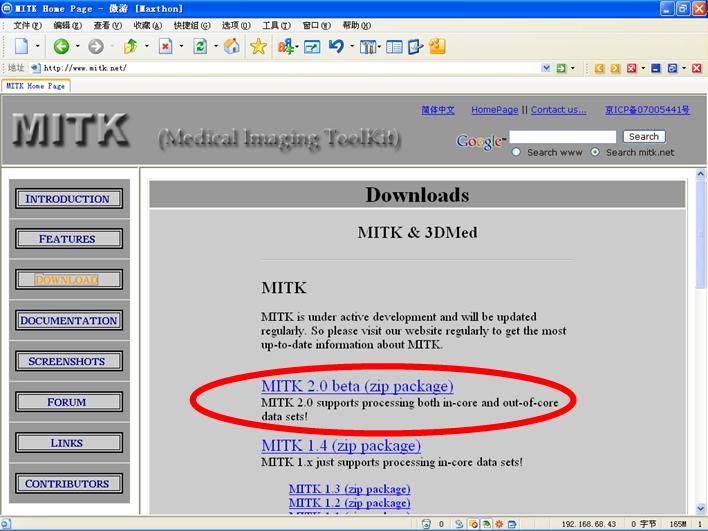Click the Back navigation arrow

pos(61,46)
